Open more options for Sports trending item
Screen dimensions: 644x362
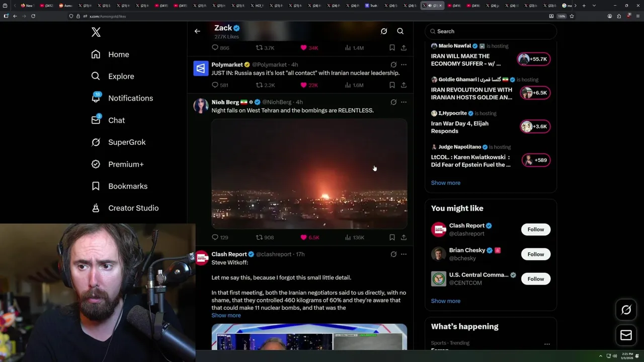547,344
